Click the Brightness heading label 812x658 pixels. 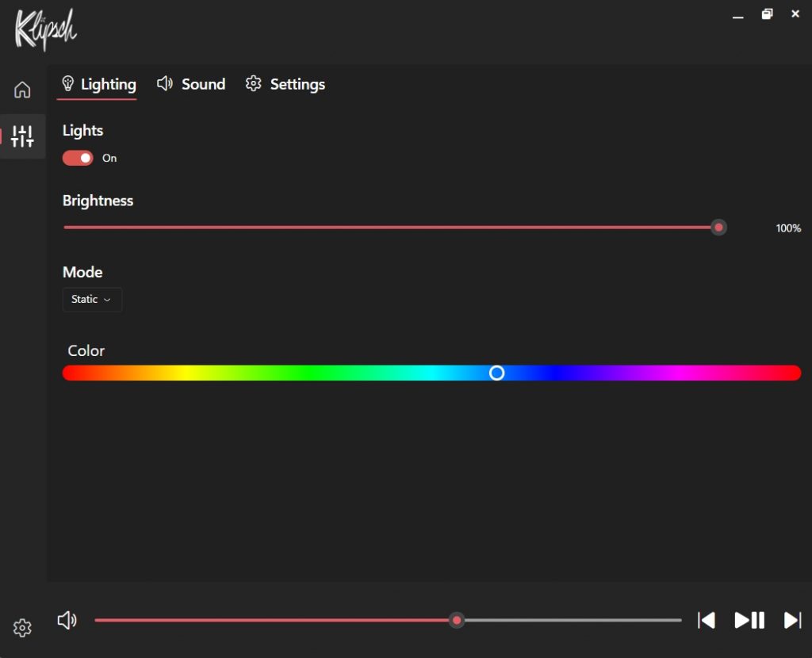tap(98, 201)
